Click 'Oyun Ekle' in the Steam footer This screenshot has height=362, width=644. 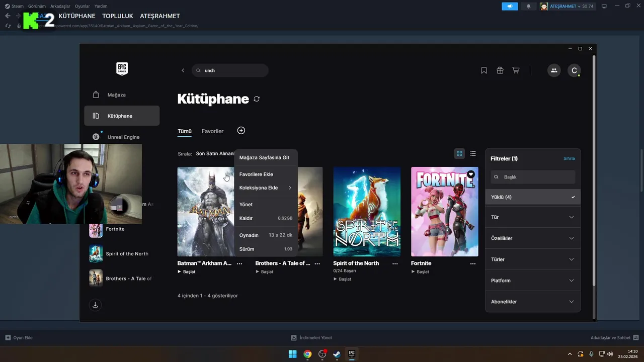(x=19, y=338)
